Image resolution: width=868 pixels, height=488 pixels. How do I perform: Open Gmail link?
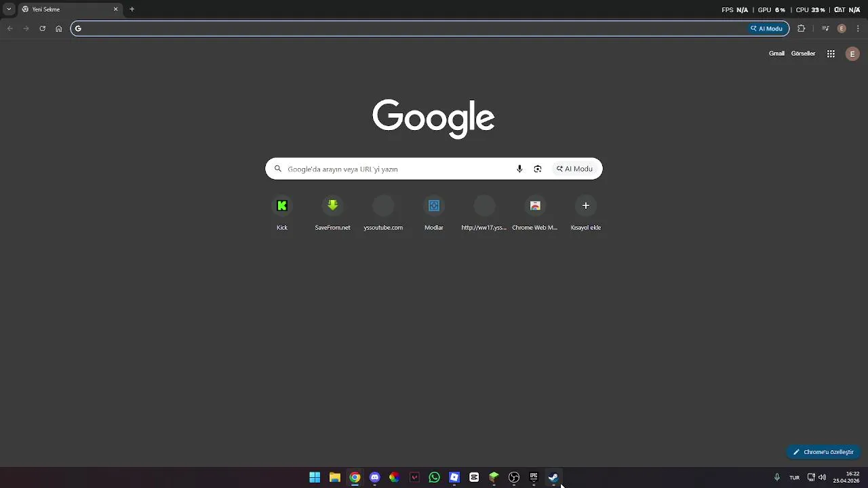(776, 54)
